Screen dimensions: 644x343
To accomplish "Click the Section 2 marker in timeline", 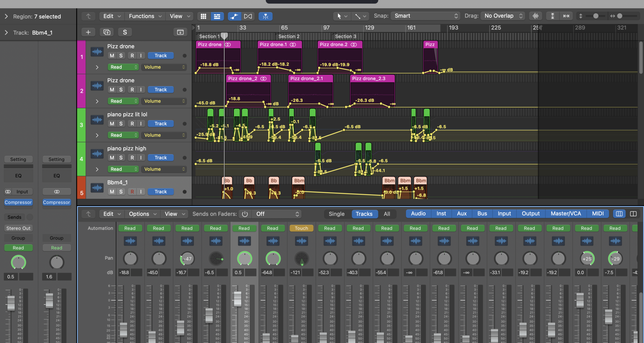I will pos(288,36).
